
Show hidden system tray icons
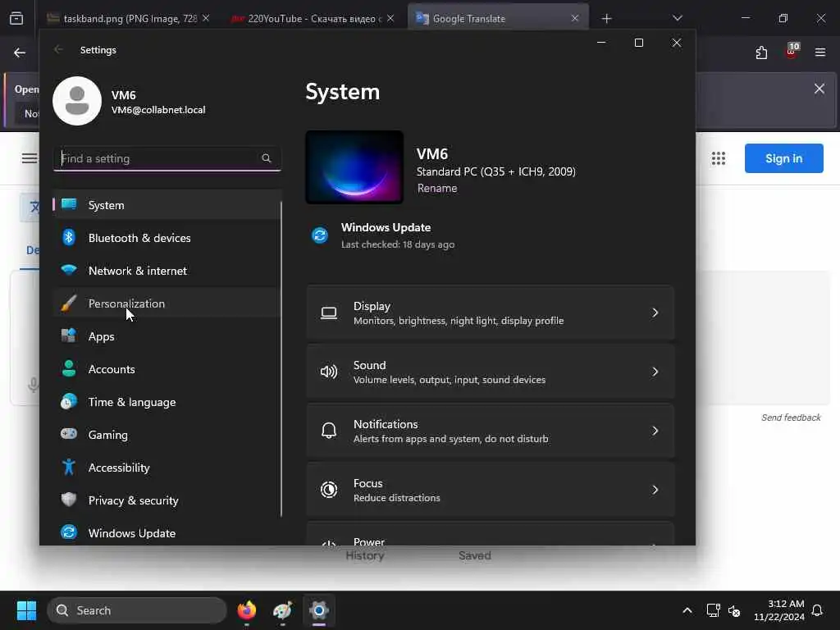tap(687, 610)
